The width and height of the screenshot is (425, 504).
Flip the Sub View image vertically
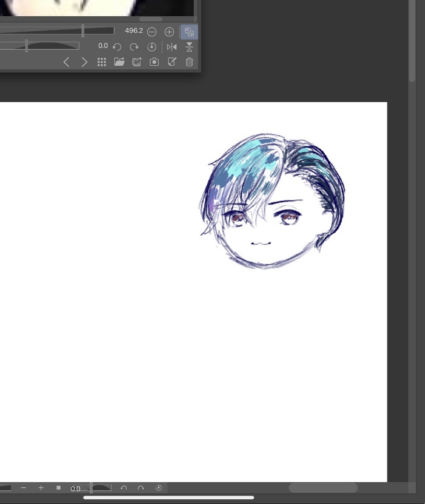click(189, 47)
